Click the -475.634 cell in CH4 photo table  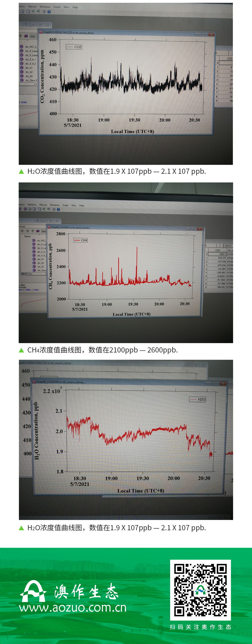point(217,265)
